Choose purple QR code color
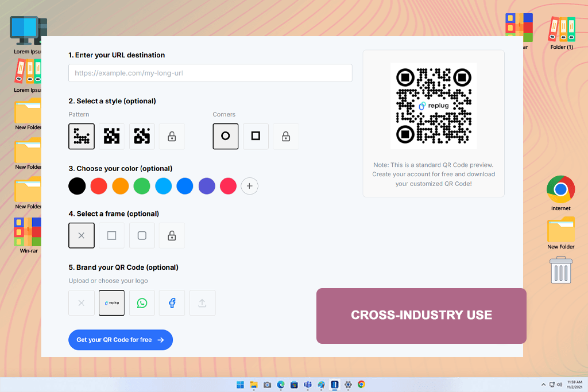 click(207, 186)
